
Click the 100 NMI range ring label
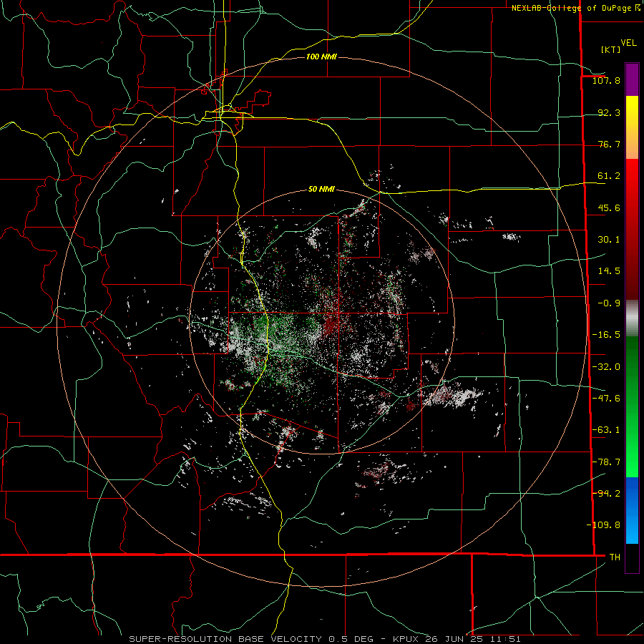point(321,57)
